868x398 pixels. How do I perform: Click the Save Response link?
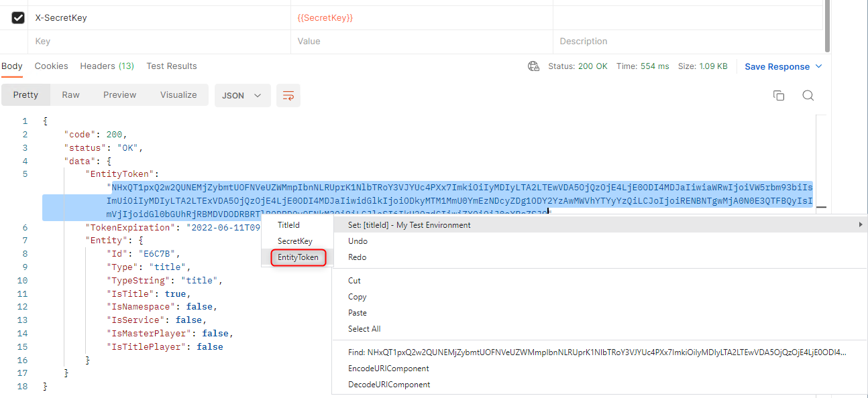(x=778, y=66)
